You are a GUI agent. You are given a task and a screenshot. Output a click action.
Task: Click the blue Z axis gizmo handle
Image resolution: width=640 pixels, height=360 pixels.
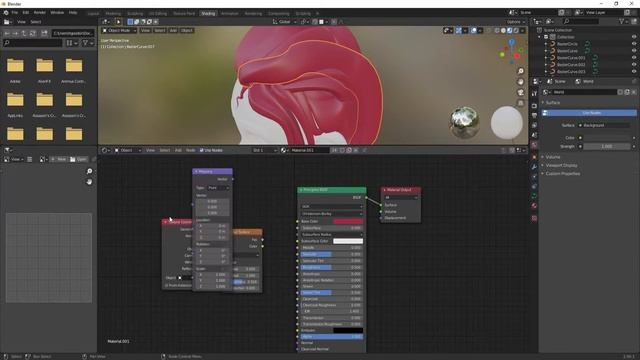coord(511,42)
